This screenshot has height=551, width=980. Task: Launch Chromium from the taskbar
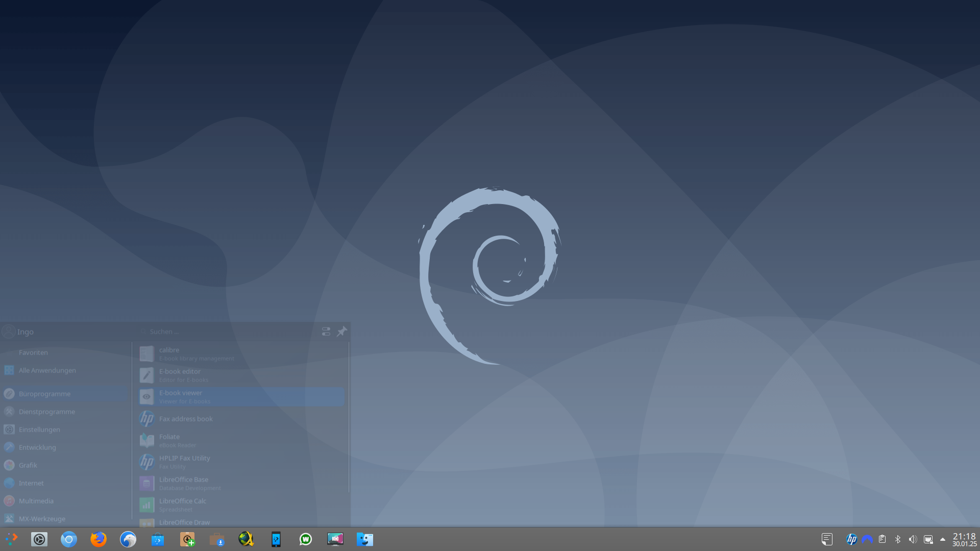(x=69, y=539)
